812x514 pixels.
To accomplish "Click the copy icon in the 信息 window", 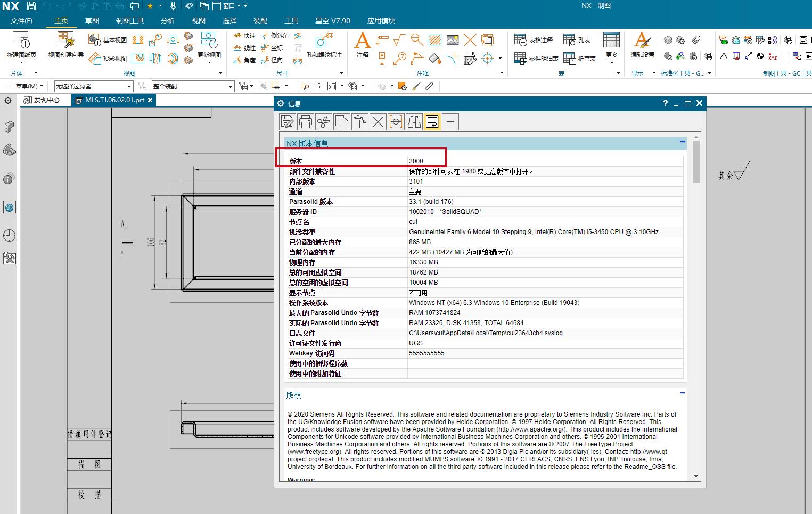I will pos(342,122).
